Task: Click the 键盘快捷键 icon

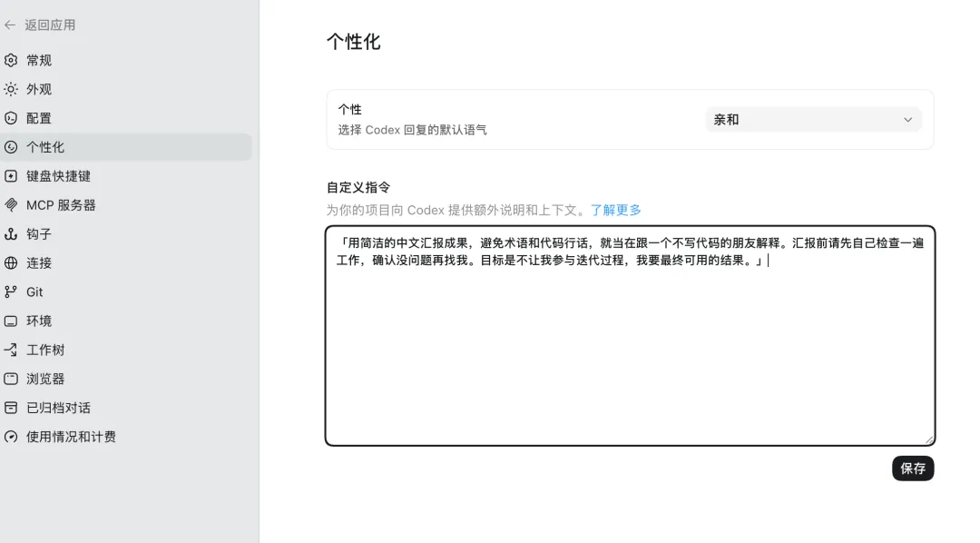Action: 11,176
